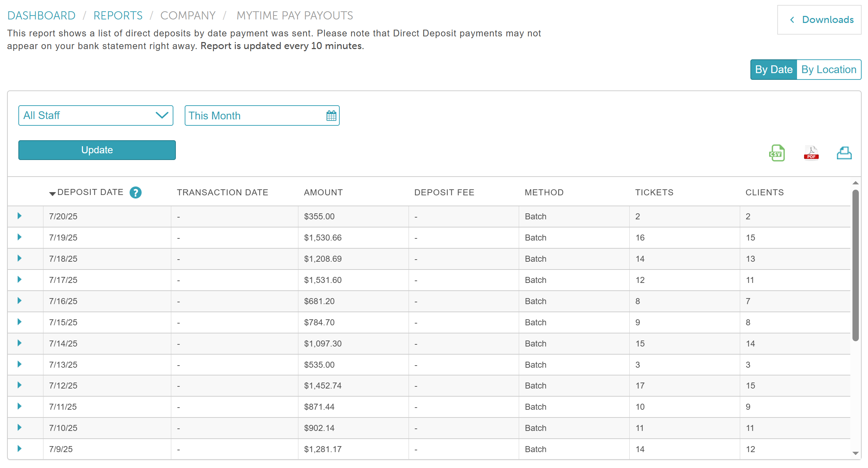
Task: Expand the 7/12/25 deposit row
Action: pyautogui.click(x=19, y=385)
